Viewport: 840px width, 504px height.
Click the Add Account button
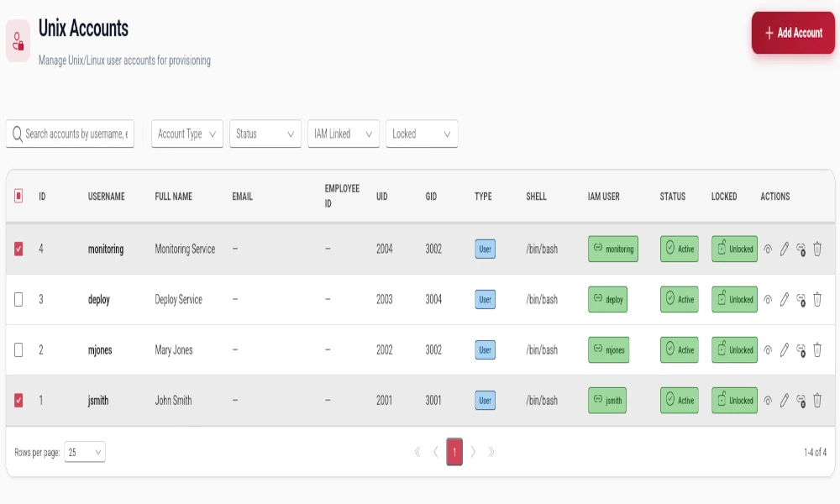[793, 34]
